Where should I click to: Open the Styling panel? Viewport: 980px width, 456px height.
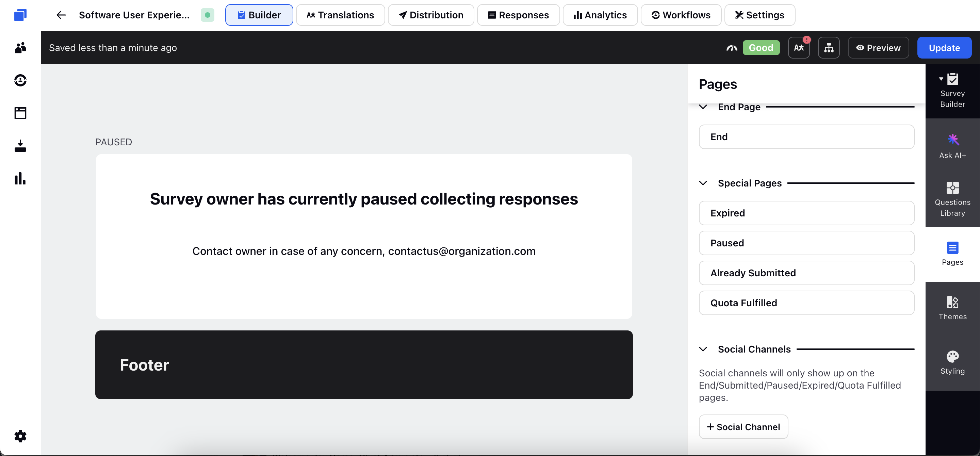952,363
